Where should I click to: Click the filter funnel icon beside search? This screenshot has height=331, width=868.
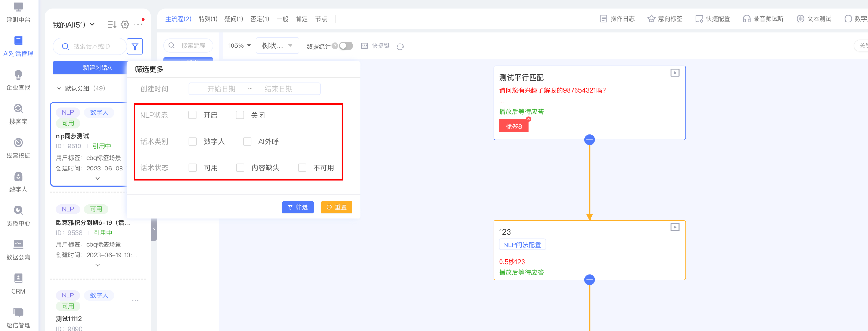[x=135, y=46]
